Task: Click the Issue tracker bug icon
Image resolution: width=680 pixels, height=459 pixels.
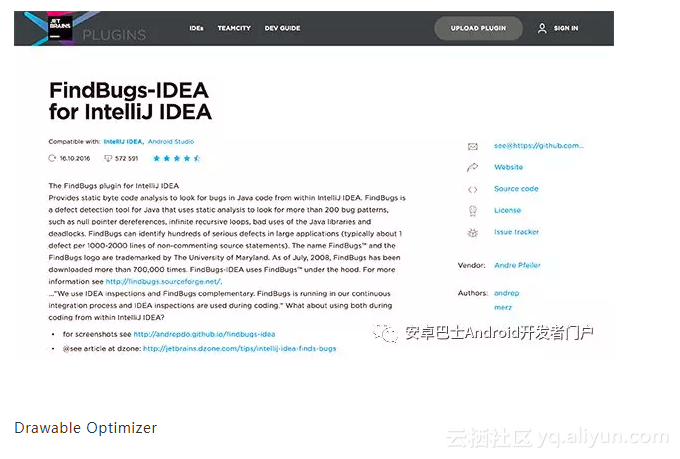Action: click(x=473, y=233)
